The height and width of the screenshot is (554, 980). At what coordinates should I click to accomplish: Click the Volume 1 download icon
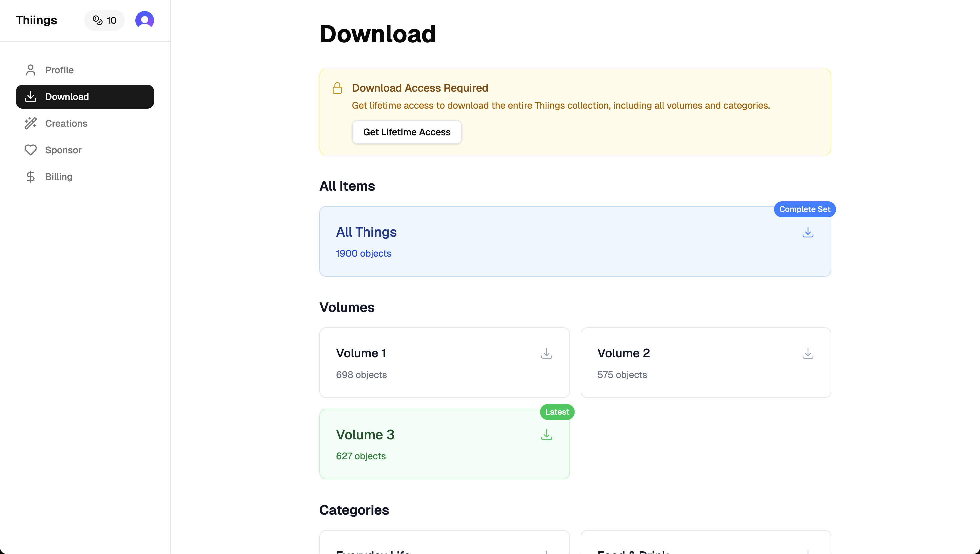(x=546, y=353)
